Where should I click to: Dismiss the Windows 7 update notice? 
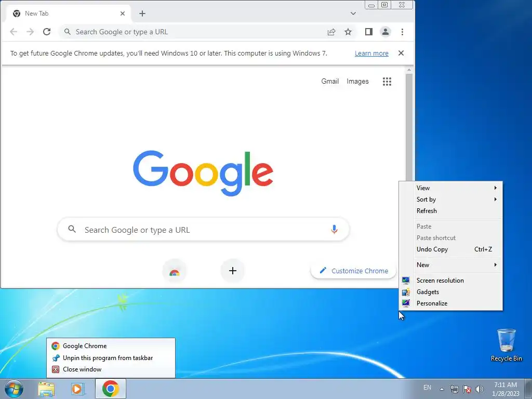[x=401, y=54]
